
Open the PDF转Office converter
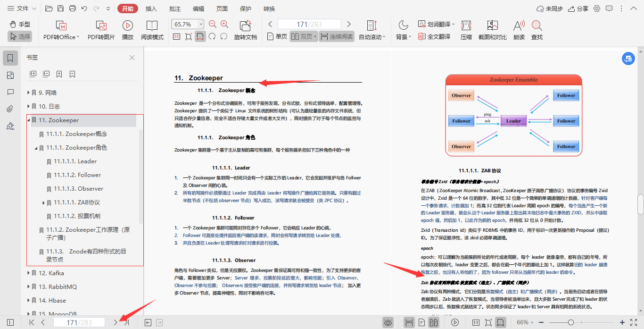[60, 29]
